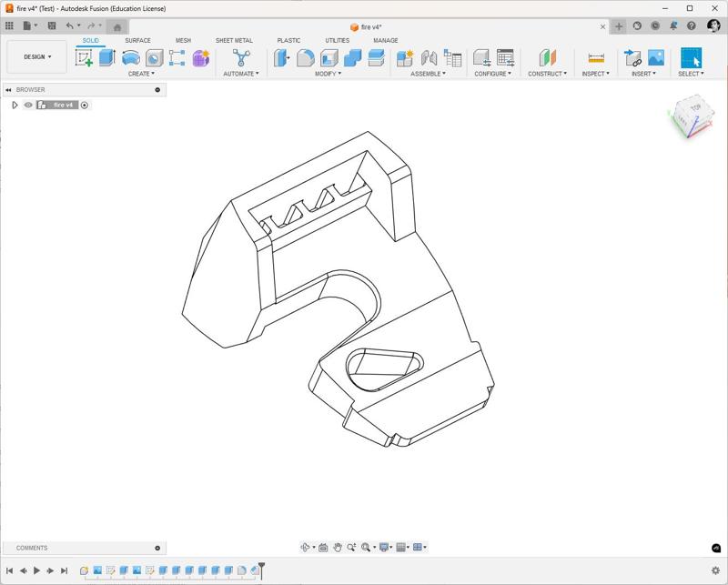Toggle the Browser panel pin dot

click(157, 89)
